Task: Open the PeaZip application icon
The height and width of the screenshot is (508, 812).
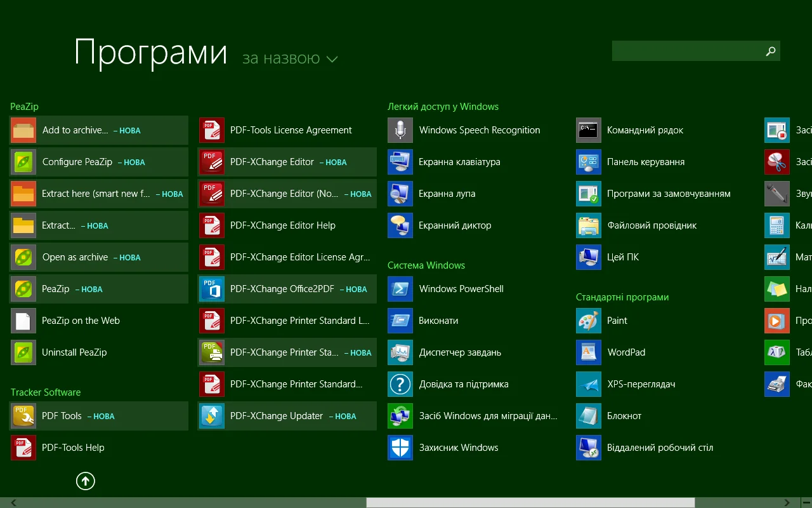Action: pyautogui.click(x=23, y=289)
